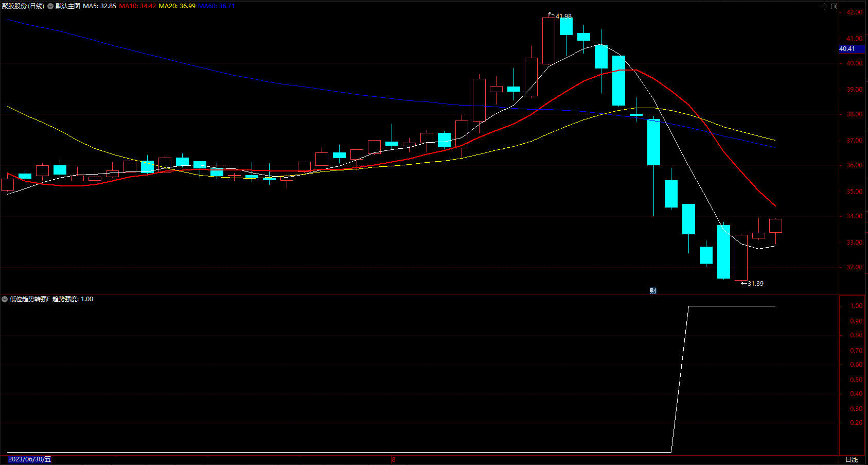Screen dimensions: 868x465
Task: Select the MA5: 32.85 indicator text
Action: pyautogui.click(x=99, y=6)
